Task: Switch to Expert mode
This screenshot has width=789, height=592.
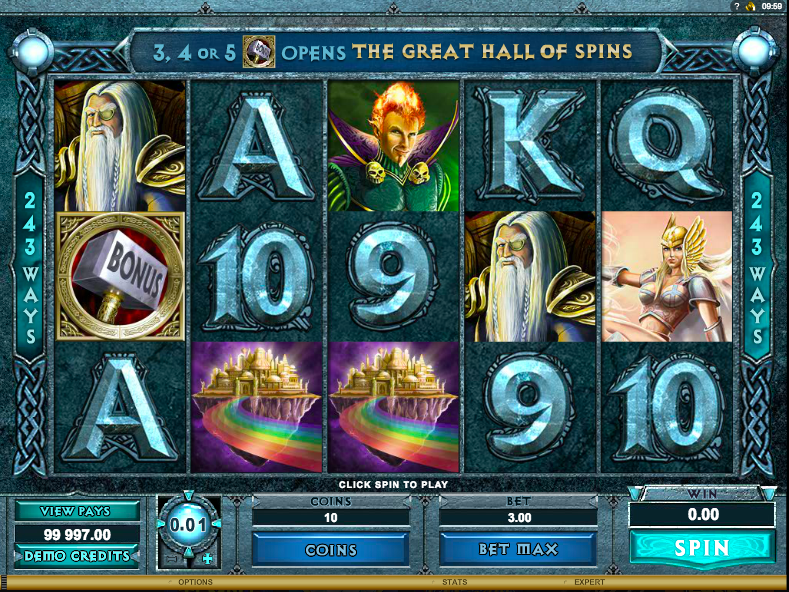Action: pos(589,582)
